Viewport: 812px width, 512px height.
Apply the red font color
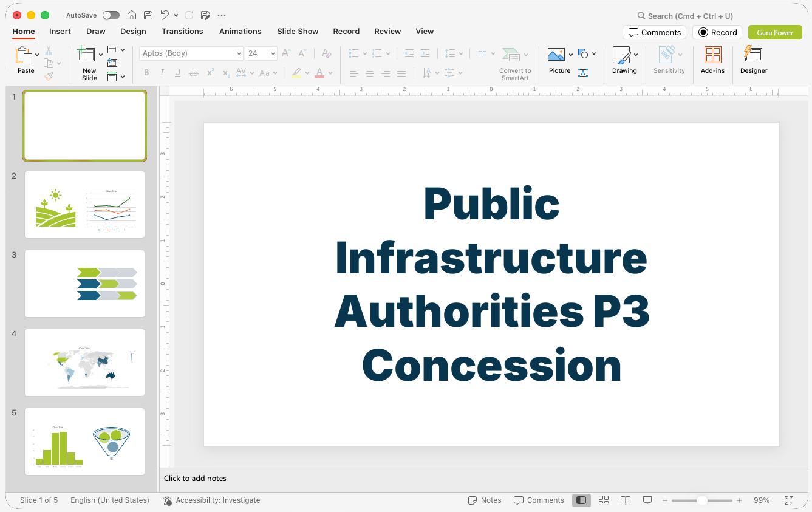(319, 73)
